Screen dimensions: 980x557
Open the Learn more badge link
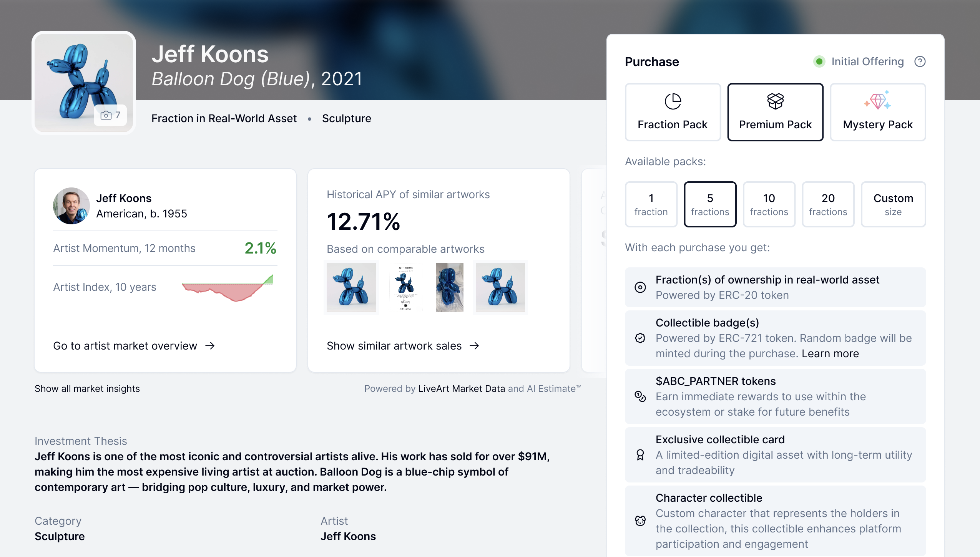(x=830, y=353)
